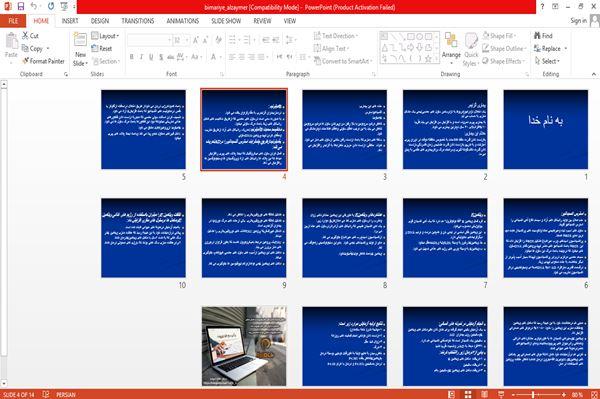
Task: Fit slide to current window icon
Action: 594,394
